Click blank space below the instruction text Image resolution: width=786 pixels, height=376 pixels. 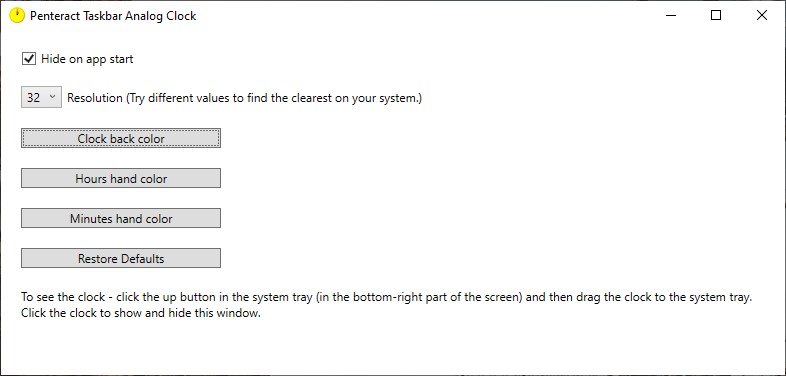391,348
